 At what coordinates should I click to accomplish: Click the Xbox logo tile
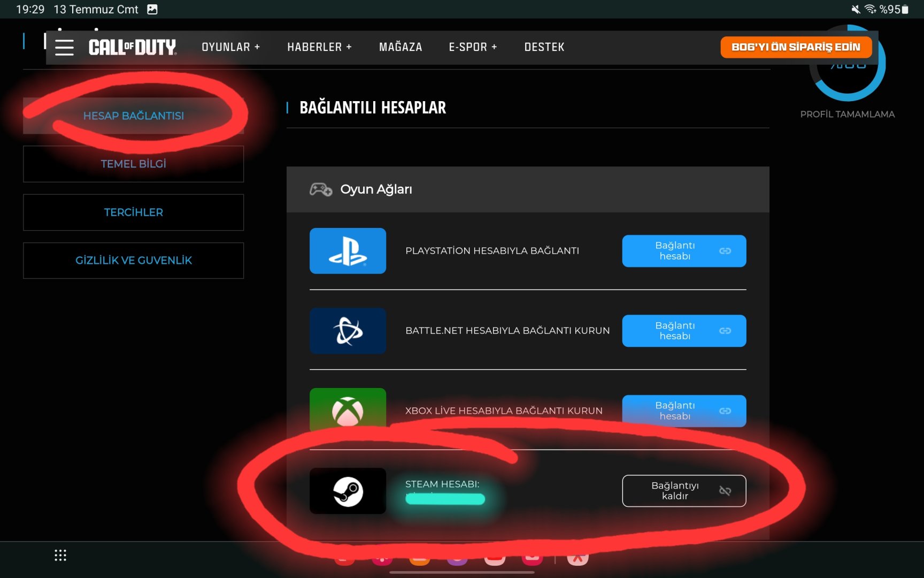pos(348,410)
